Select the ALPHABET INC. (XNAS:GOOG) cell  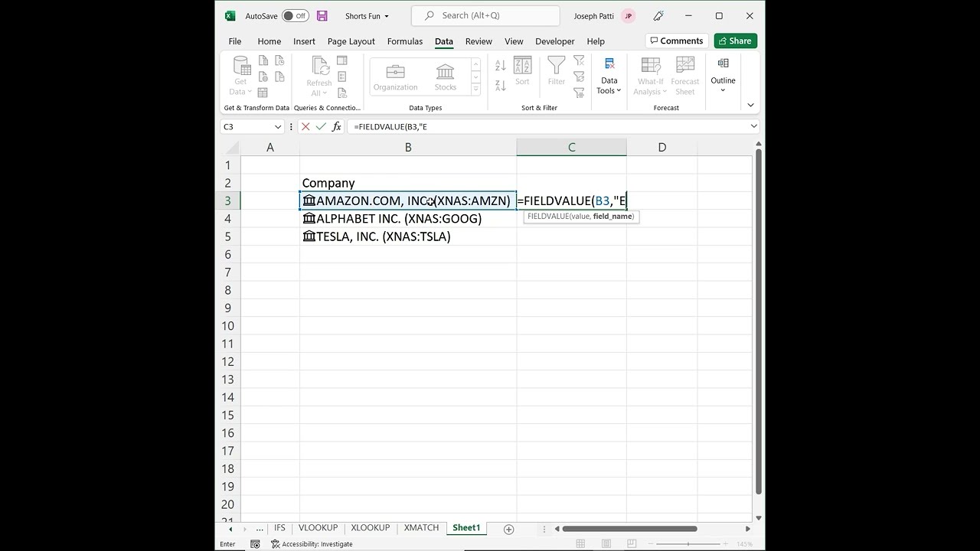[408, 219]
